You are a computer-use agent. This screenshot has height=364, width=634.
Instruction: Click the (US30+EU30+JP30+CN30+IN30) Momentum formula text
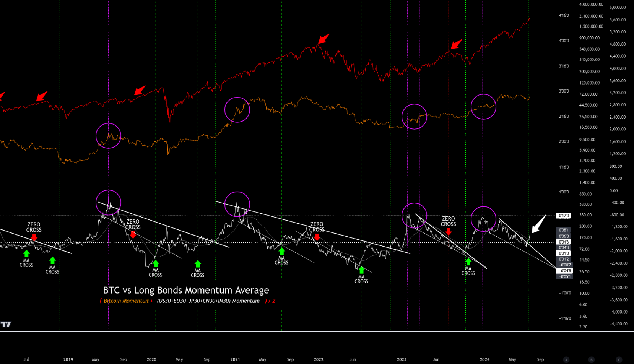(x=208, y=301)
